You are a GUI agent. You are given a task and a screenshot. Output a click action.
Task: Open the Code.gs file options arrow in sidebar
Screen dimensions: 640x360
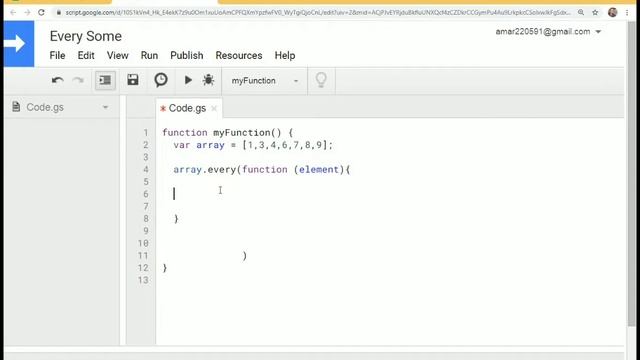click(x=105, y=107)
